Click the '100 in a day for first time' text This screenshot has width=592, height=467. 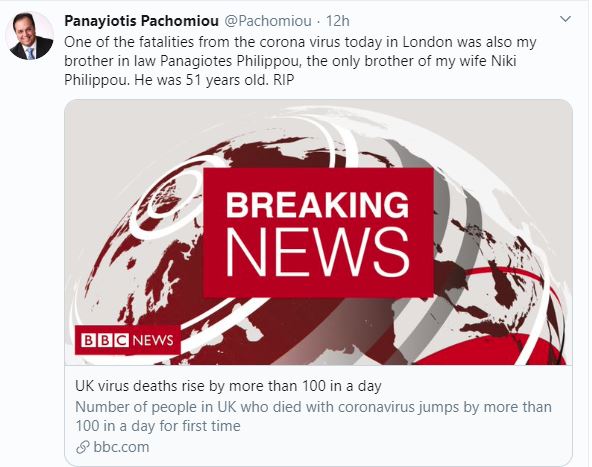point(158,426)
